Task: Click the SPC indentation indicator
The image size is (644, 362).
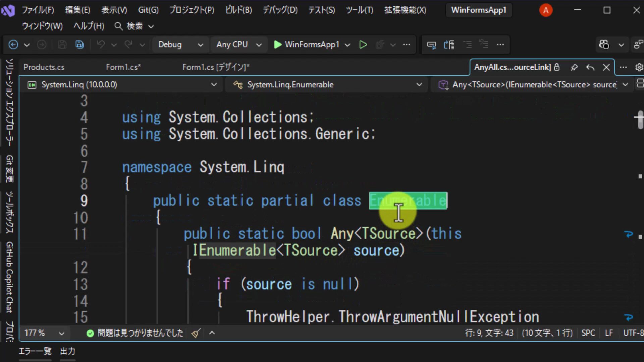Action: (x=588, y=333)
